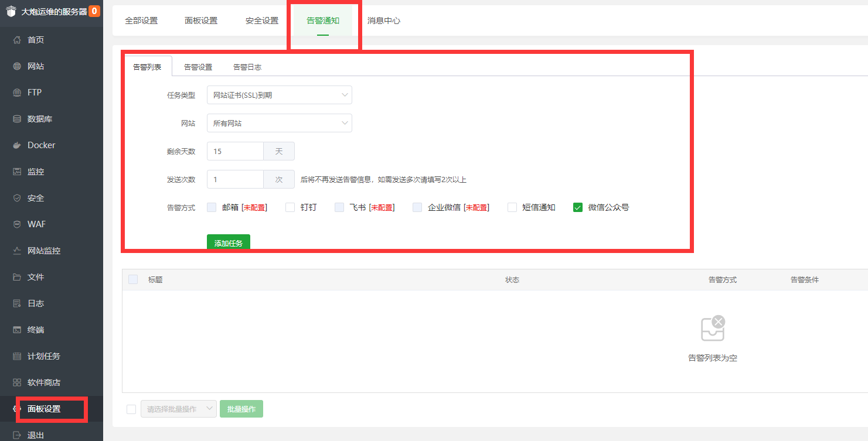The image size is (868, 441).
Task: Toggle select-all checkbox in table header
Action: coord(133,279)
